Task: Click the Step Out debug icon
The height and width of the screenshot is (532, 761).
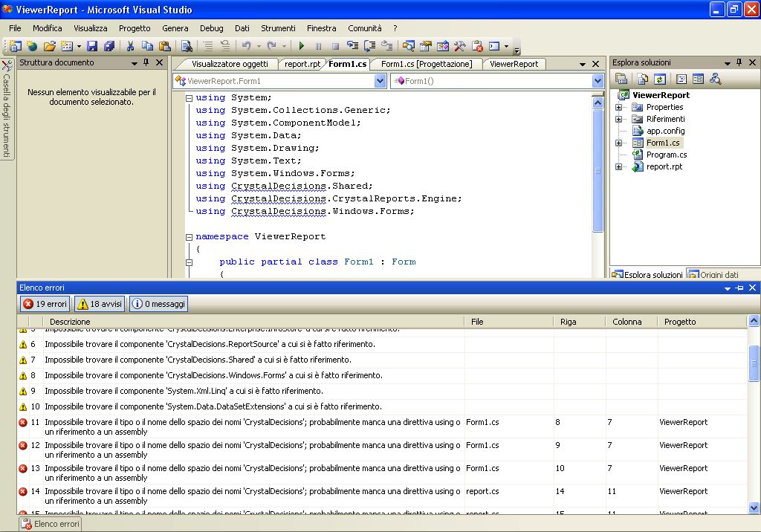Action: 386,46
